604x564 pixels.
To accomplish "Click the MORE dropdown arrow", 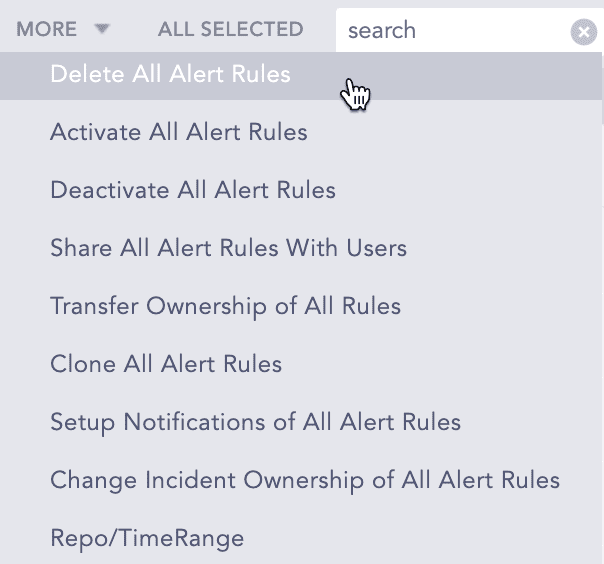I will 102,29.
